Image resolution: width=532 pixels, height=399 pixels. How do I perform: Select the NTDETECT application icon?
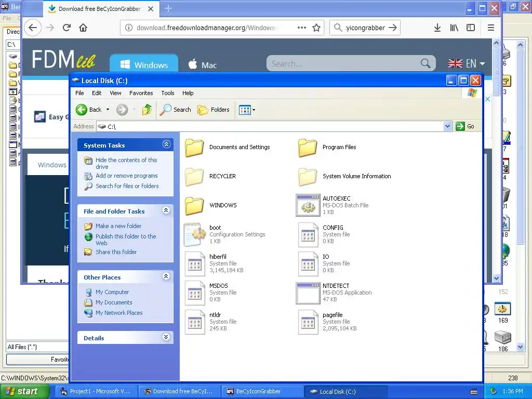[308, 293]
